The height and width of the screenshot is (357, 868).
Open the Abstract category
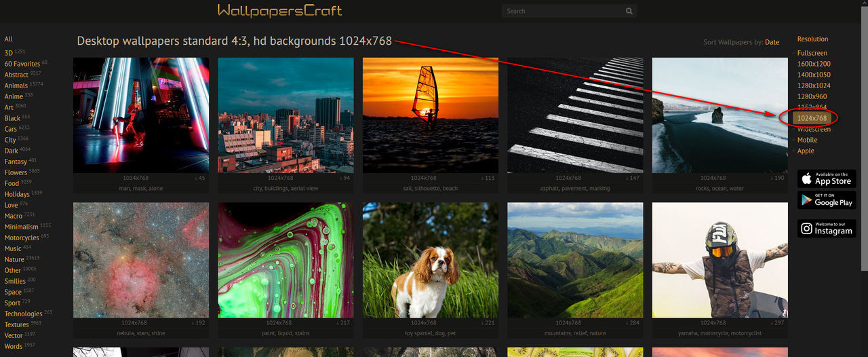click(16, 75)
